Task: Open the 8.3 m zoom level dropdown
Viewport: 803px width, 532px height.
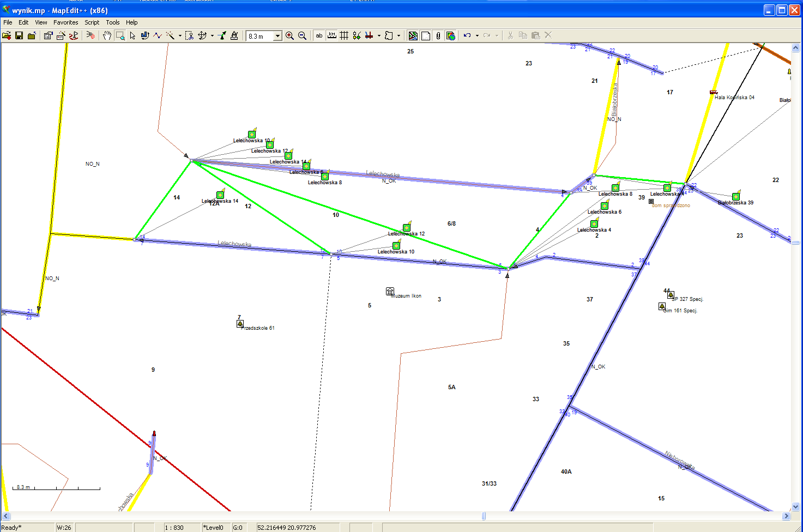Action: [277, 36]
